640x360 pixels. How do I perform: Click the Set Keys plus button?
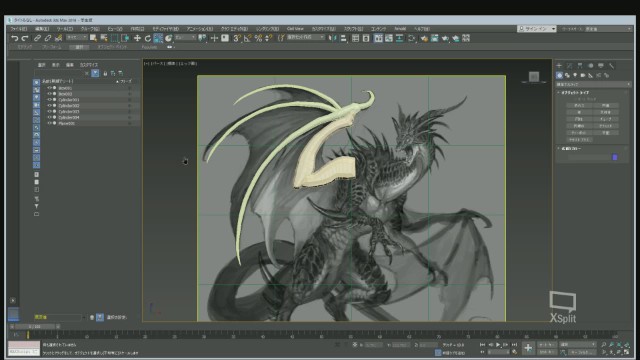tap(528, 348)
